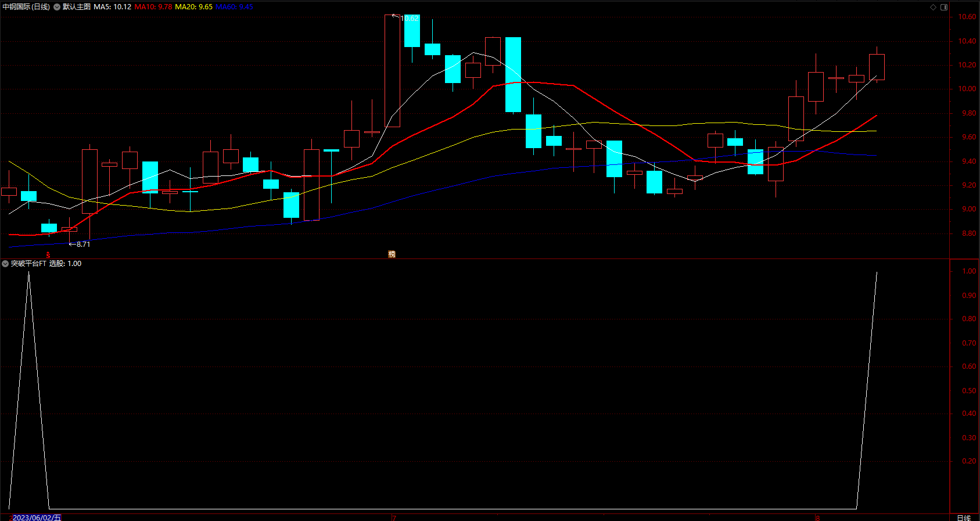Click the month 7 marker on time axis
This screenshot has width=980, height=521.
pos(394,518)
